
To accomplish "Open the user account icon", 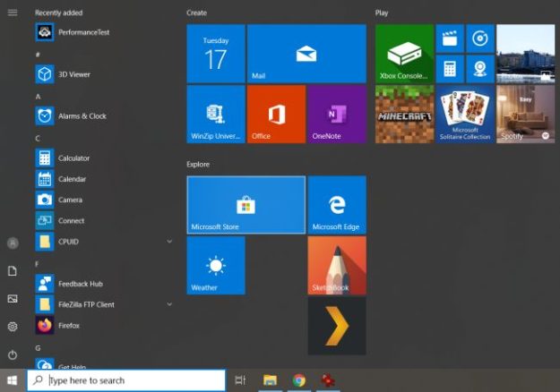I will (13, 243).
